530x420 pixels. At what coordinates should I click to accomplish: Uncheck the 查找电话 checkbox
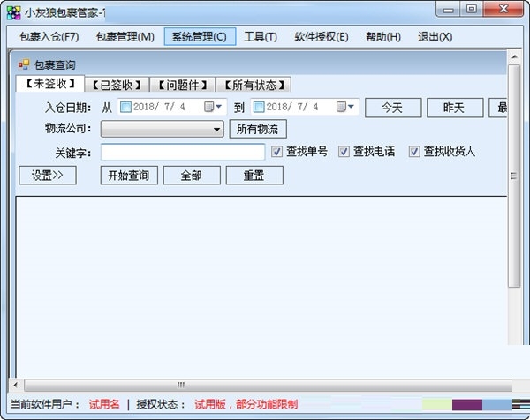[344, 152]
